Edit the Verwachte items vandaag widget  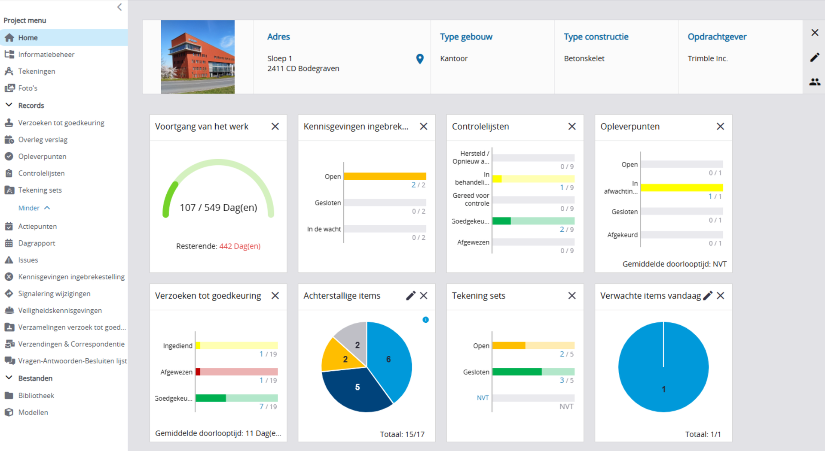(708, 296)
